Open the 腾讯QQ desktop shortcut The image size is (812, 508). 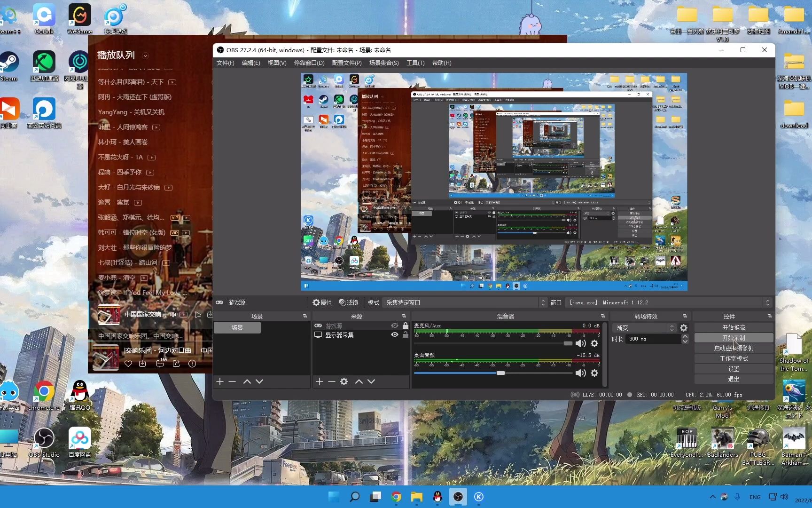pos(80,396)
